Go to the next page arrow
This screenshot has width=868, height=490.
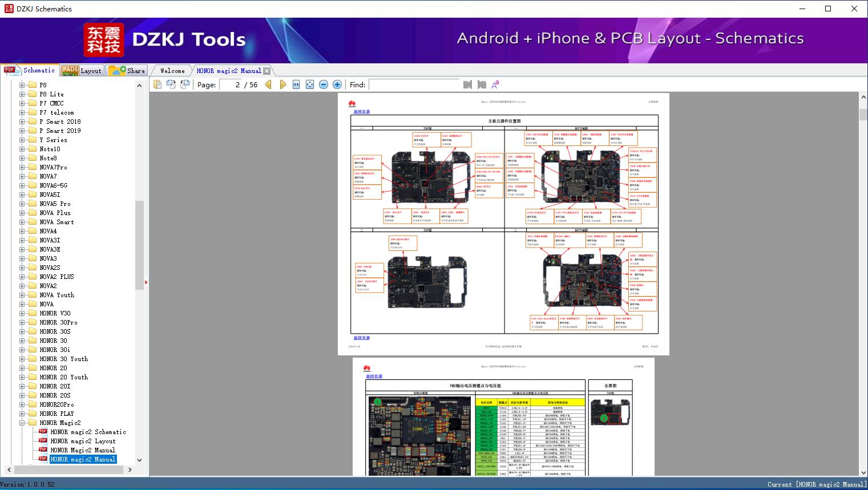(282, 84)
